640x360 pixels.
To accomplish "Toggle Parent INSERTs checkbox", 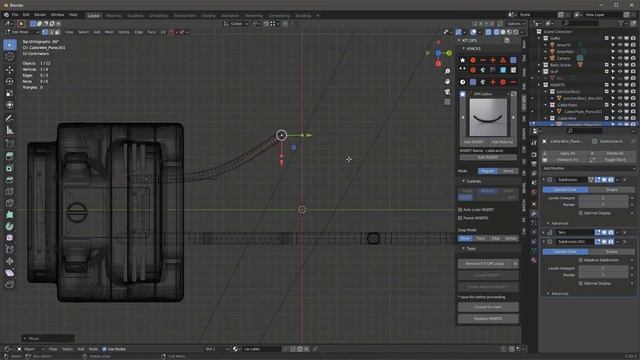I will pos(460,218).
